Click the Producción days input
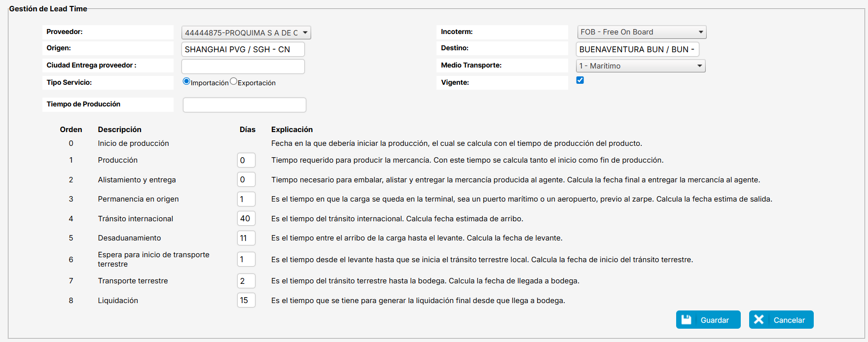The image size is (868, 342). [x=246, y=160]
